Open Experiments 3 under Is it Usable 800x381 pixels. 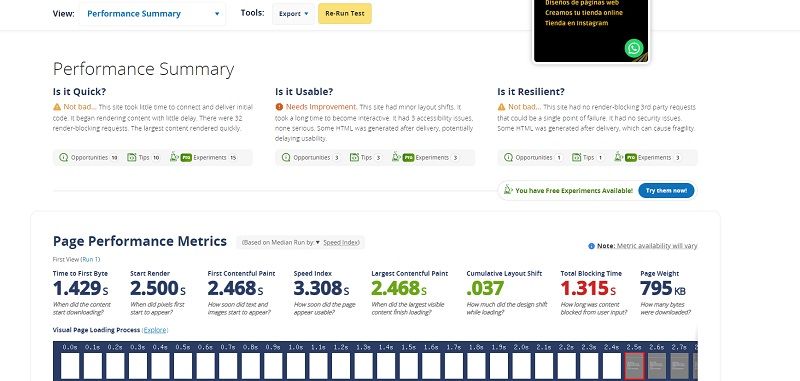coord(425,158)
